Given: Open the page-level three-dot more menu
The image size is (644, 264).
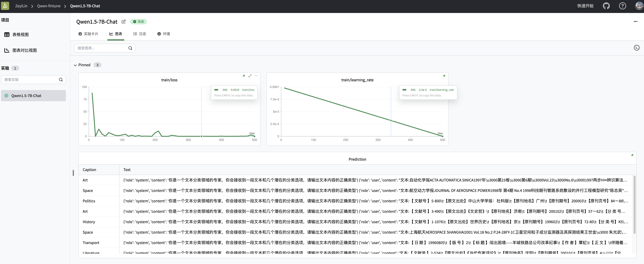Looking at the screenshot, I should [635, 22].
